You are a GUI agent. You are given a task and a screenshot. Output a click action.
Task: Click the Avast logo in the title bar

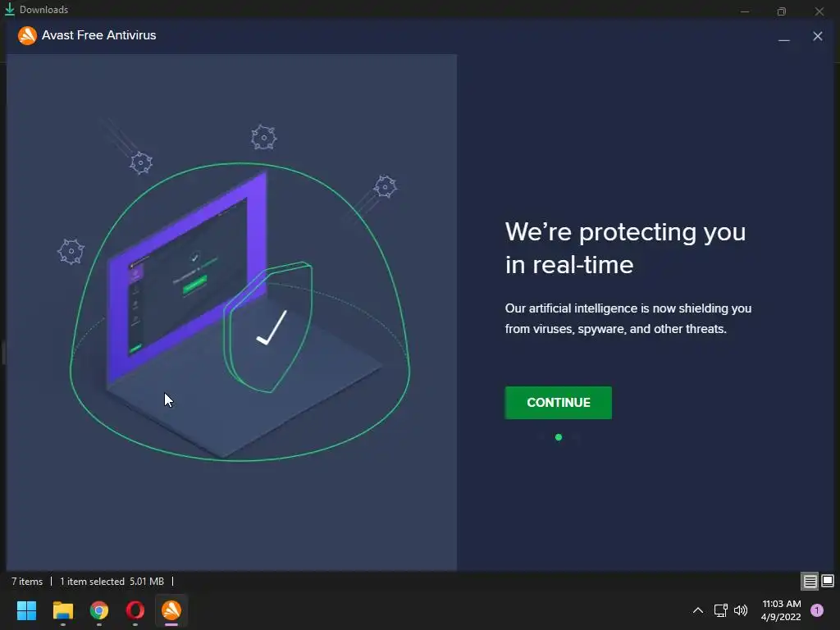pyautogui.click(x=27, y=35)
